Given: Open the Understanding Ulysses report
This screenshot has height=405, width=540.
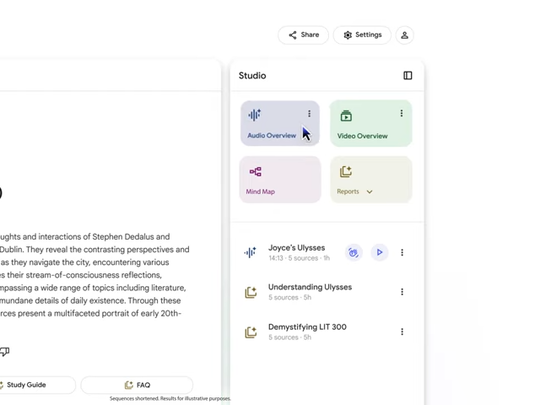Looking at the screenshot, I should (310, 292).
